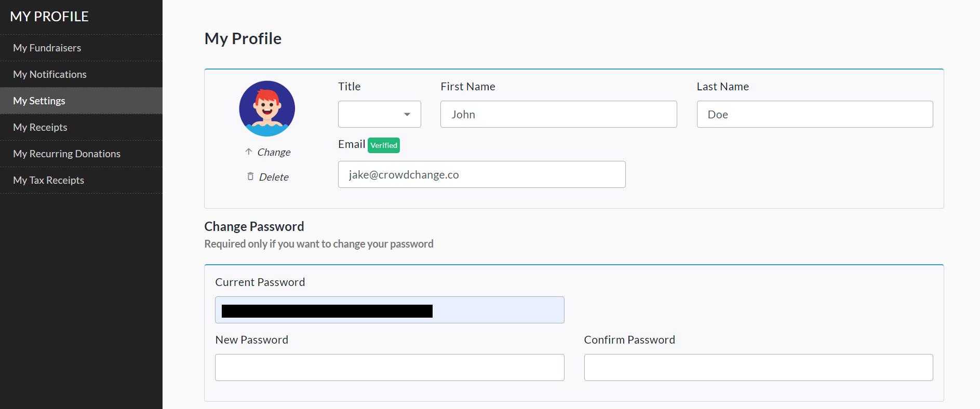This screenshot has height=409, width=980.
Task: Click the upload arrow icon beside Change
Action: click(x=249, y=152)
